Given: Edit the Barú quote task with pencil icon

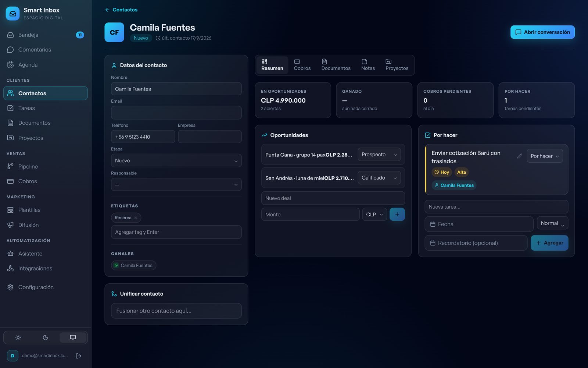Looking at the screenshot, I should 520,156.
